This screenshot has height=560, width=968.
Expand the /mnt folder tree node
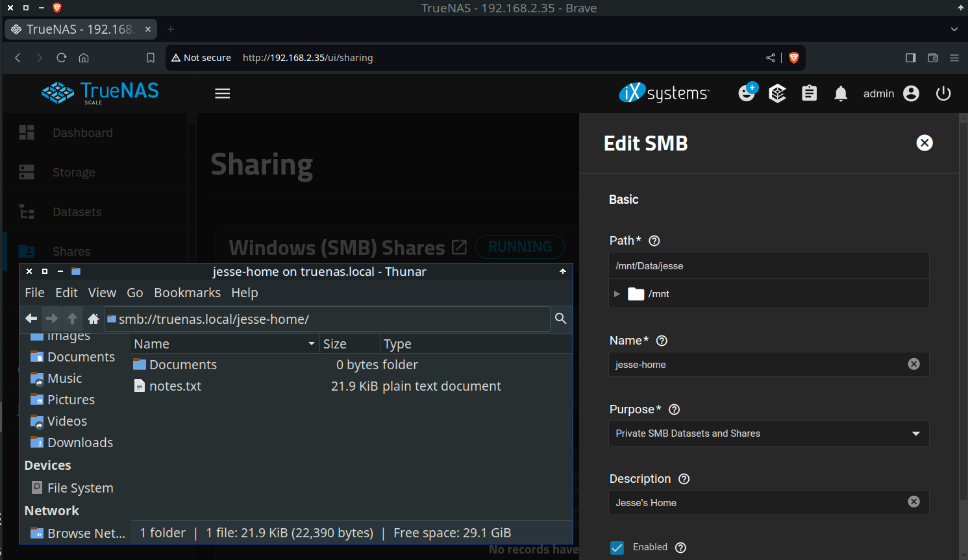(x=617, y=294)
